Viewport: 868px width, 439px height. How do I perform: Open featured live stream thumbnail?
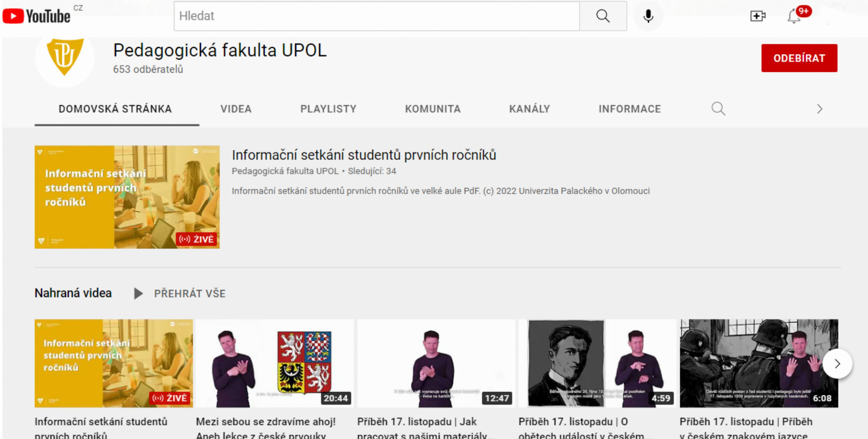(127, 197)
